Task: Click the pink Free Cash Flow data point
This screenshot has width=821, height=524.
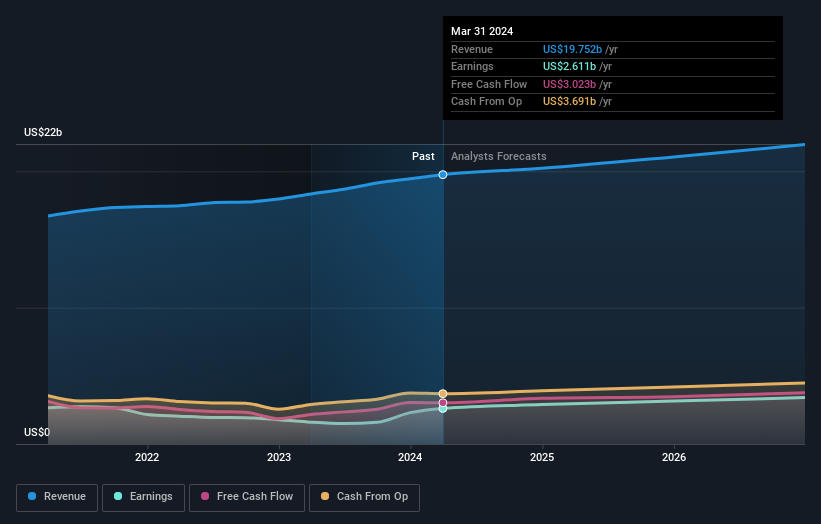Action: (443, 403)
